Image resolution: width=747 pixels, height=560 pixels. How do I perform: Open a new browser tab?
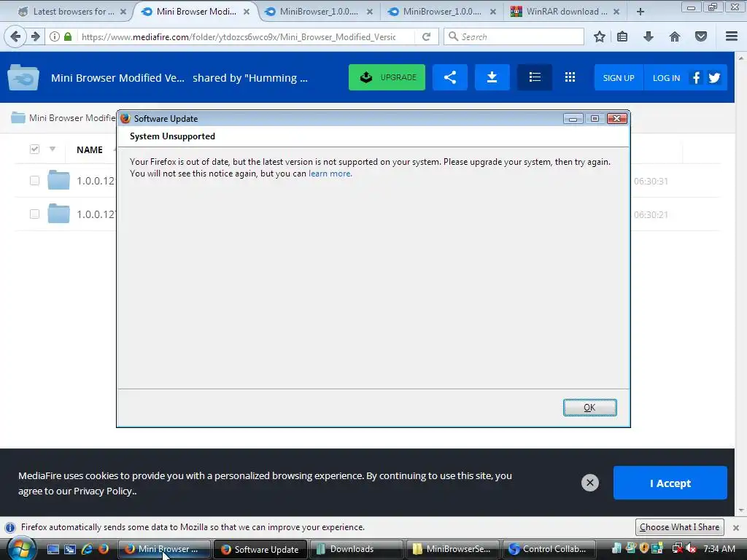point(640,12)
